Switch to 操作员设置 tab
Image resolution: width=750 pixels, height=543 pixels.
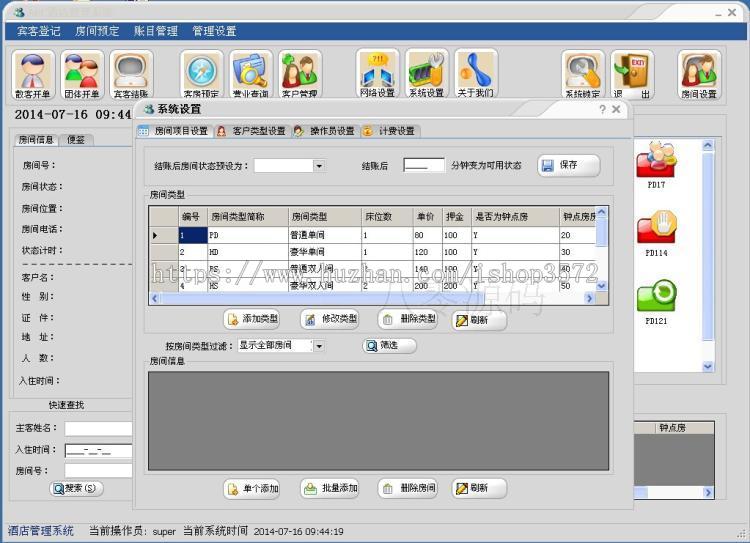coord(324,131)
